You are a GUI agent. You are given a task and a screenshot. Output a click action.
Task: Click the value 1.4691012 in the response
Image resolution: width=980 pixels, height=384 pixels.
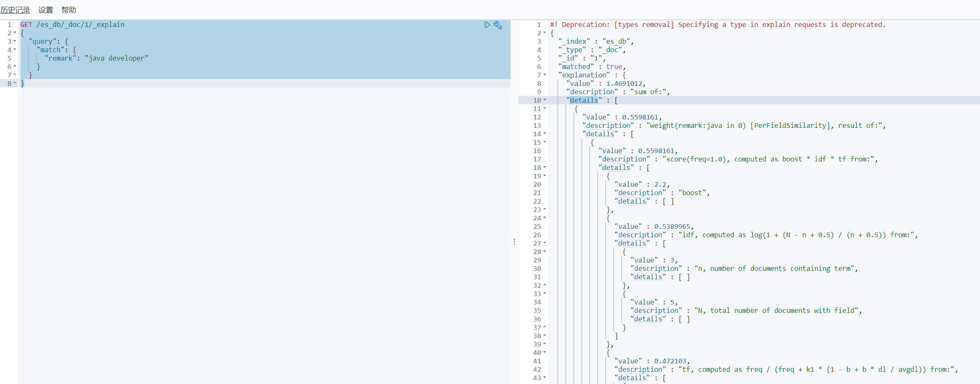(x=624, y=84)
